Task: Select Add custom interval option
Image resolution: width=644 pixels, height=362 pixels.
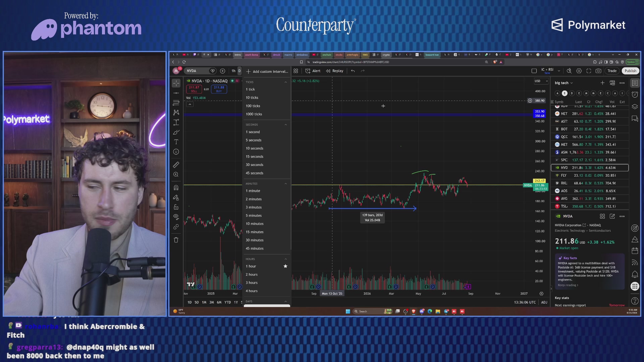Action: click(x=267, y=71)
